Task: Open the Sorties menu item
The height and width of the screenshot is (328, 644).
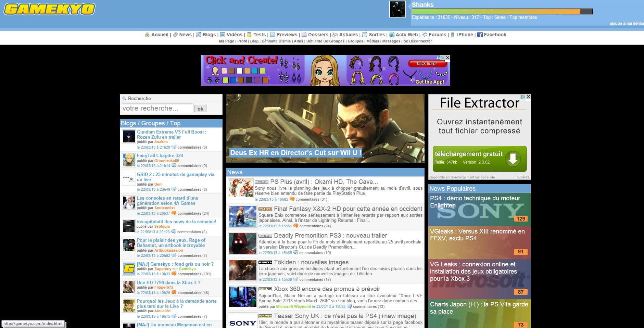Action: pyautogui.click(x=377, y=35)
